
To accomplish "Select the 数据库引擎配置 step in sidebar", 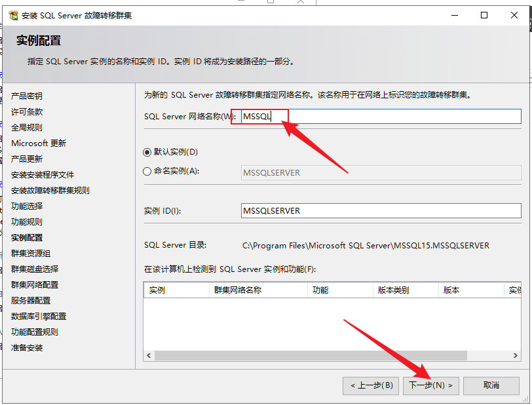I will tap(39, 317).
